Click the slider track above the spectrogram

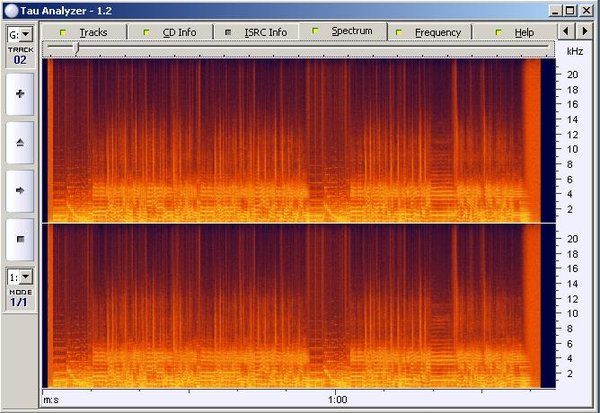tap(298, 46)
